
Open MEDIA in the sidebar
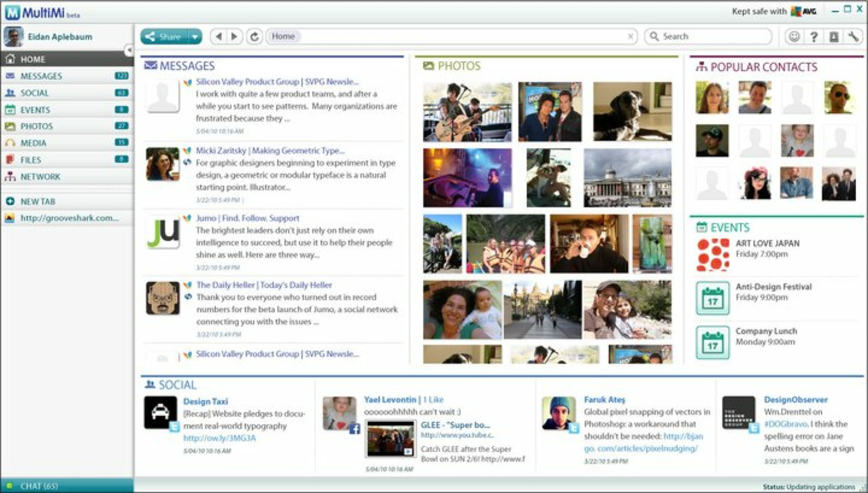click(x=67, y=142)
